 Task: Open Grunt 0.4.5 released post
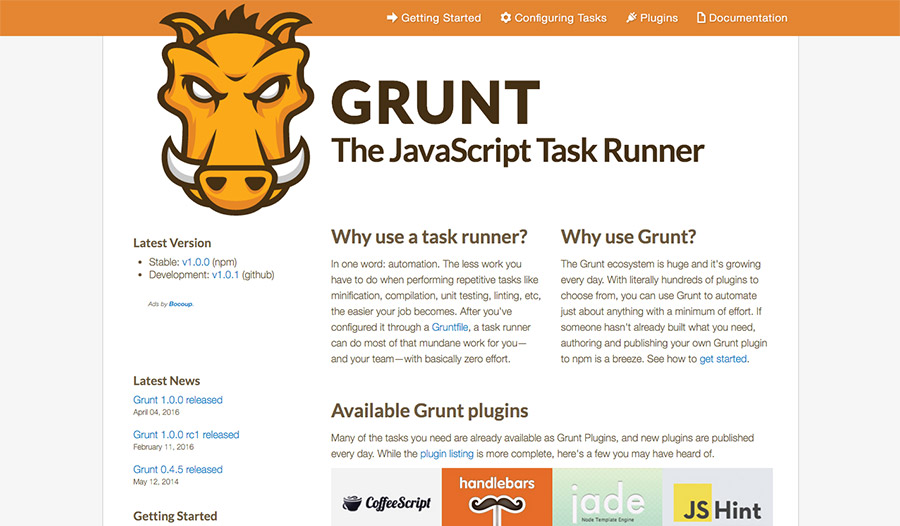(x=177, y=469)
